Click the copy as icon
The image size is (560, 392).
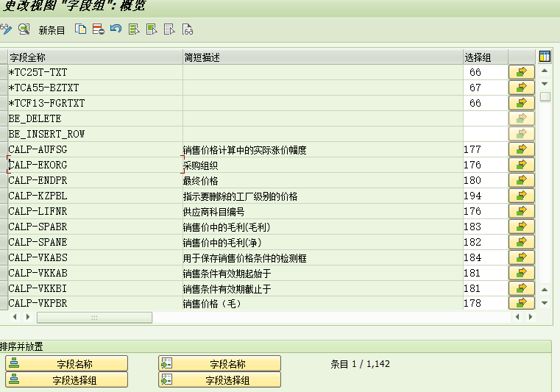pos(81,29)
